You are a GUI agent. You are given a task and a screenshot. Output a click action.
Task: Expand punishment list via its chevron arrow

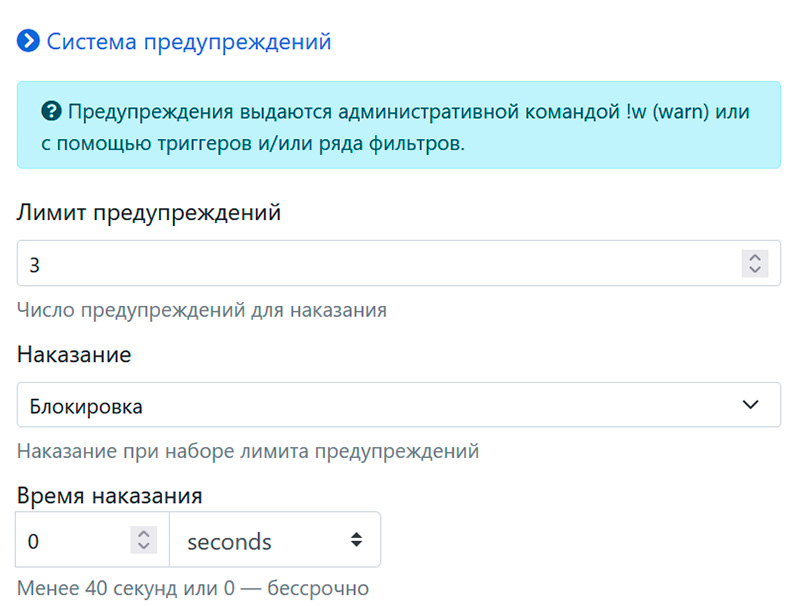(x=751, y=405)
